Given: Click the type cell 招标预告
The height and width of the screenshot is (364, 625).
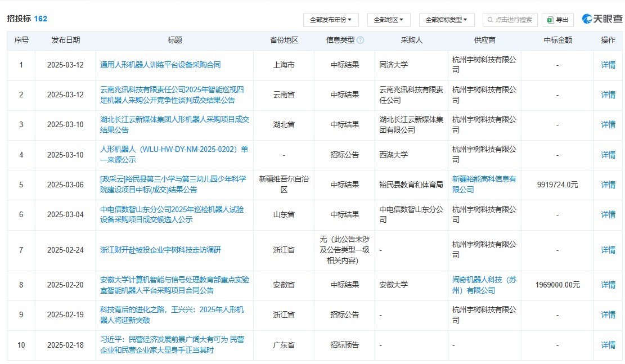Looking at the screenshot, I should point(344,345).
